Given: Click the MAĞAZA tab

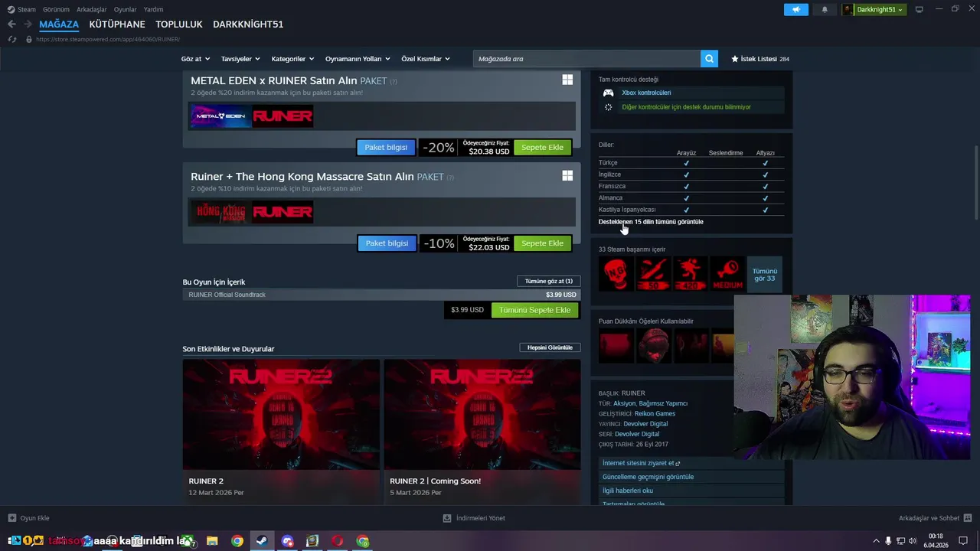Looking at the screenshot, I should click(59, 24).
